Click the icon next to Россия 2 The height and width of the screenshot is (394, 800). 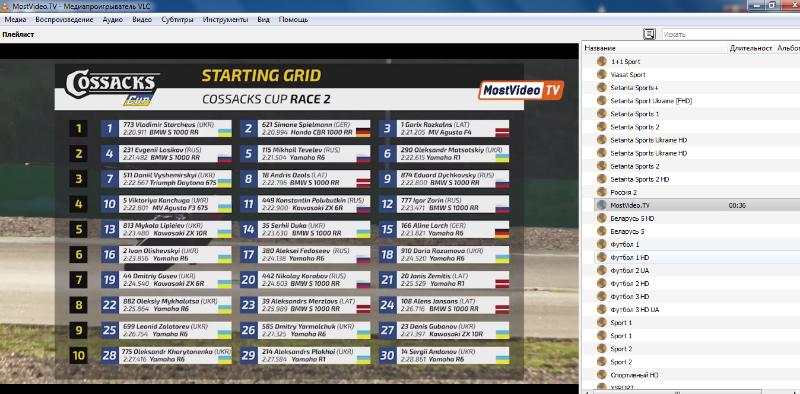[x=602, y=192]
